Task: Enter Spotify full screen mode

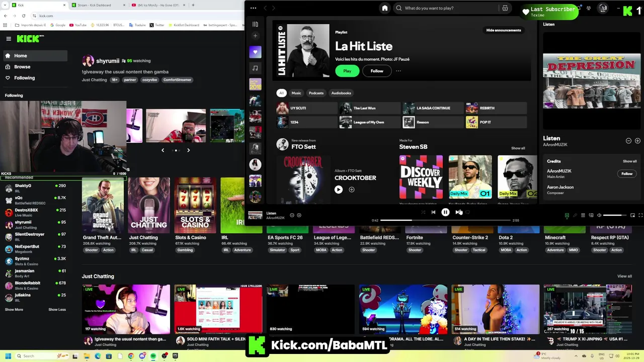Action: click(x=640, y=215)
